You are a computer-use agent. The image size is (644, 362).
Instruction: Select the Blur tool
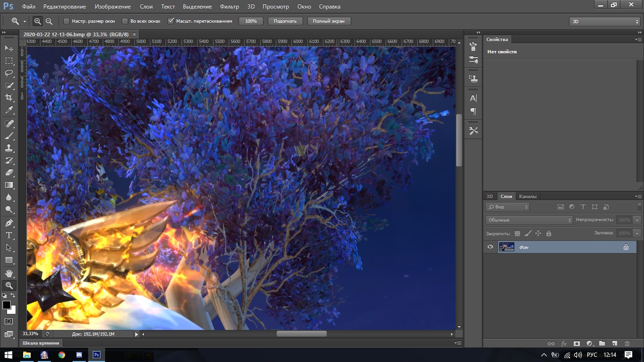[x=9, y=198]
